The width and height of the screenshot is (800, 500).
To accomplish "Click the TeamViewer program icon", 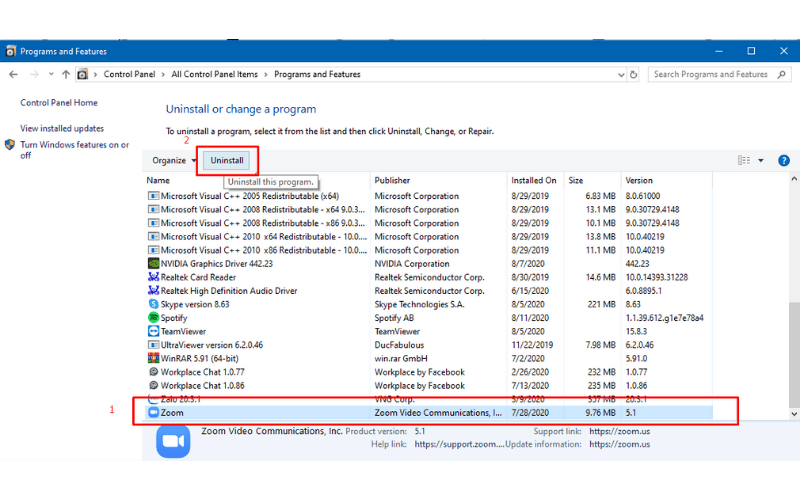I will 153,331.
